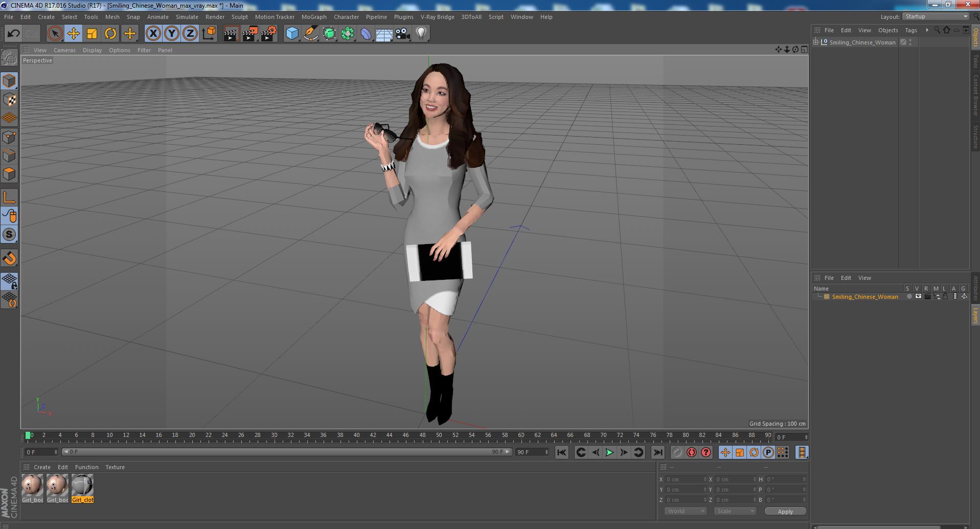
Task: Expand Smiling_Chinese_Woman object in Object Manager
Action: pyautogui.click(x=816, y=42)
